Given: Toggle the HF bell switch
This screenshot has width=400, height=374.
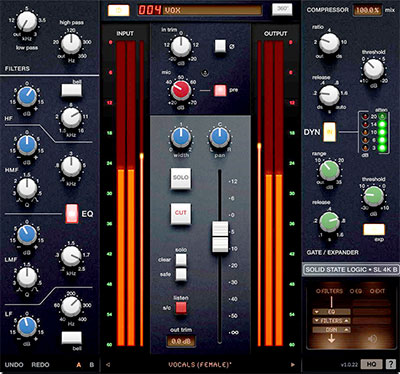Looking at the screenshot, I should pos(71,90).
